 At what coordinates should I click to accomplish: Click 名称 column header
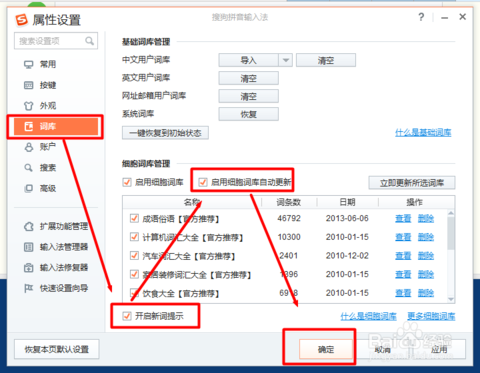click(x=192, y=202)
